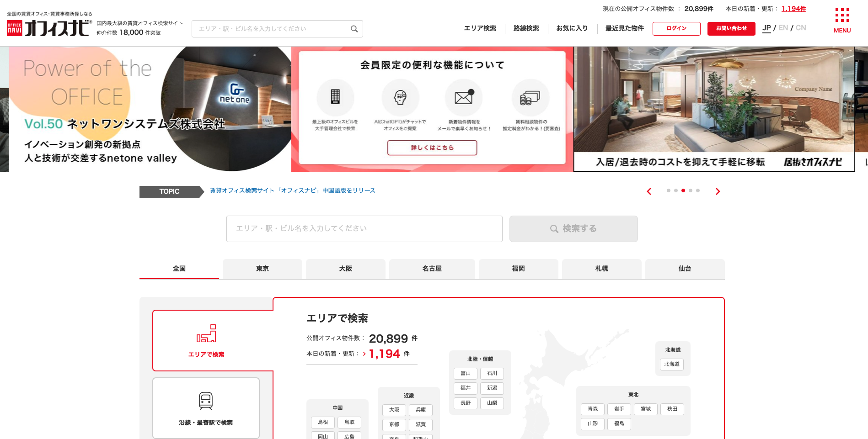Viewport: 868px width, 439px height.
Task: Open the 北海道 prefecture button
Action: tap(672, 364)
